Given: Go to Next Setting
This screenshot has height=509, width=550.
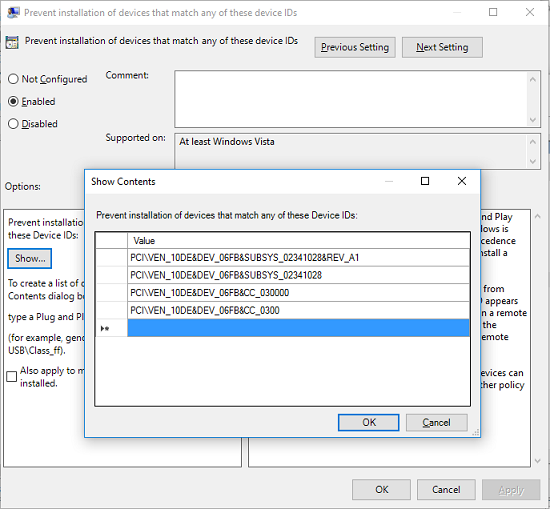Looking at the screenshot, I should [x=442, y=47].
